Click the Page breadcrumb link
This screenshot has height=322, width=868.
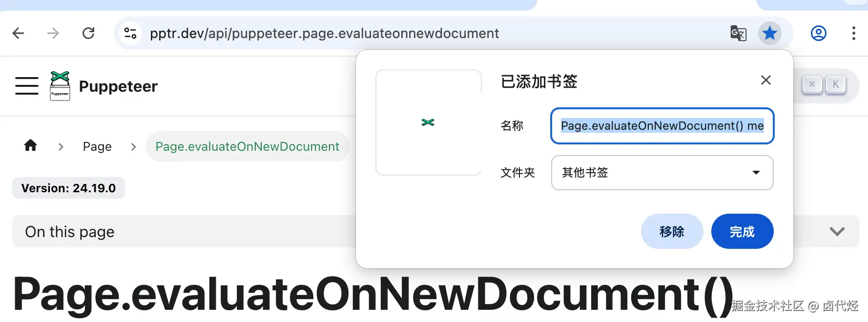coord(97,146)
